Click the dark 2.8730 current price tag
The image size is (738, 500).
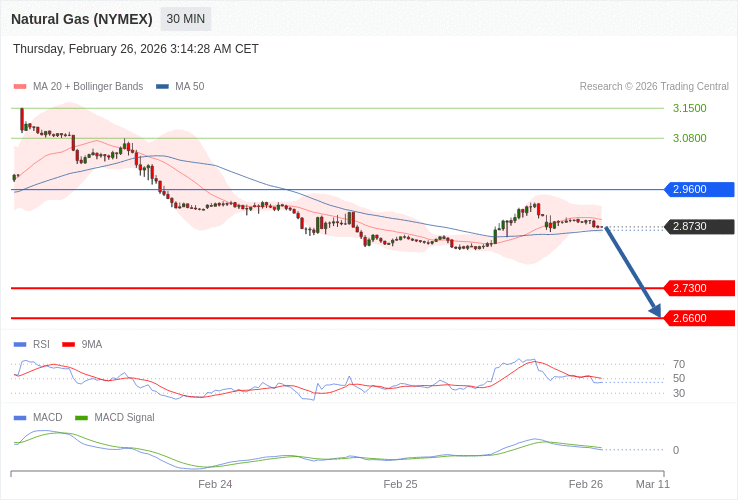[x=699, y=227]
